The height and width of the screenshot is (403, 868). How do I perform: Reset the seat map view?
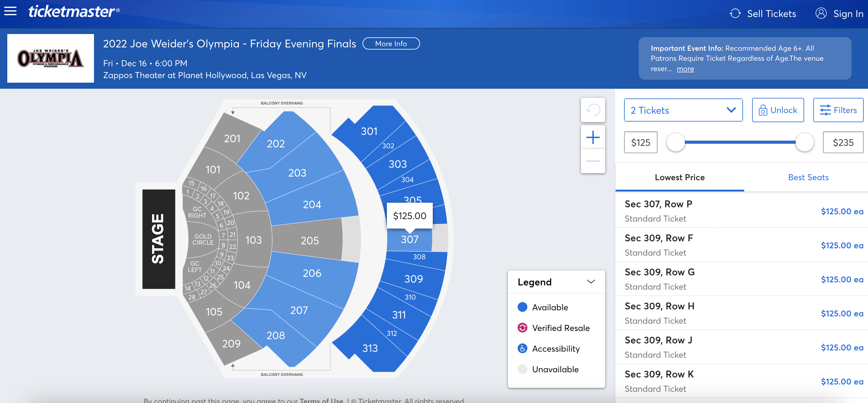point(593,110)
